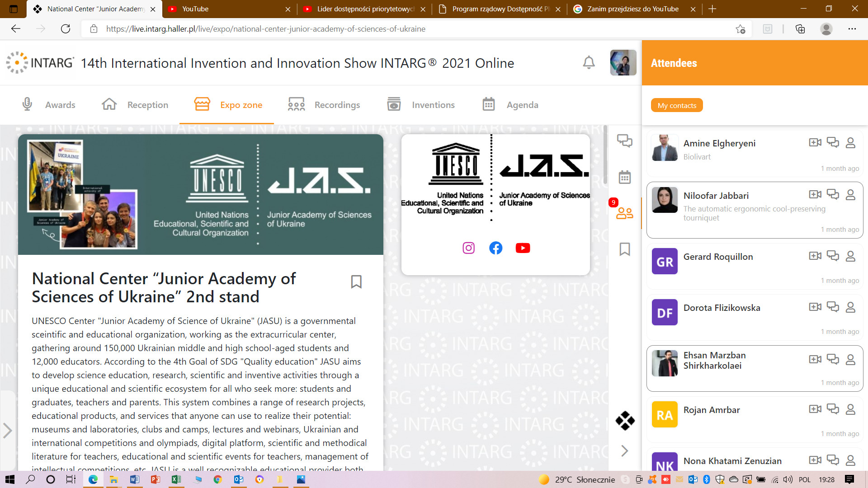This screenshot has height=488, width=868.
Task: Open the notifications bell icon
Action: point(589,63)
